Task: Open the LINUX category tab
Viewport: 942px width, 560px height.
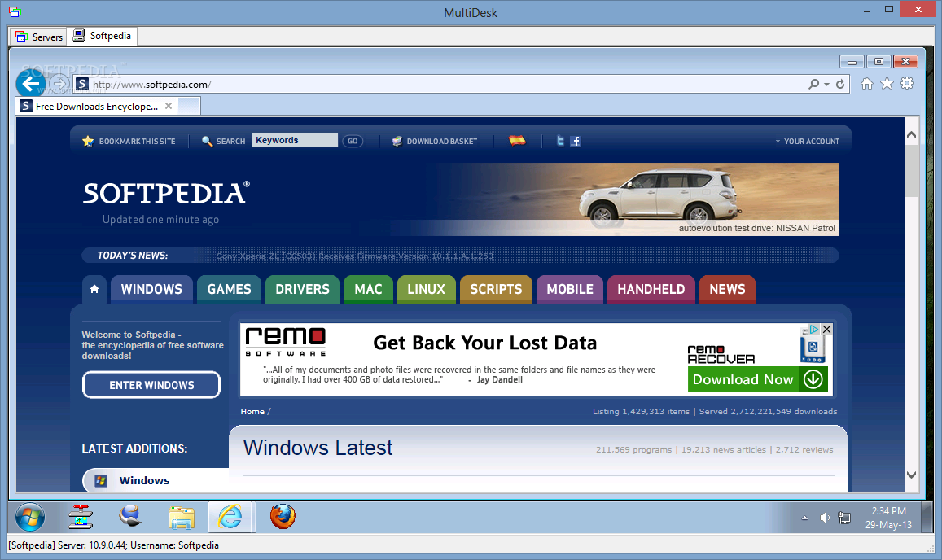Action: (426, 289)
